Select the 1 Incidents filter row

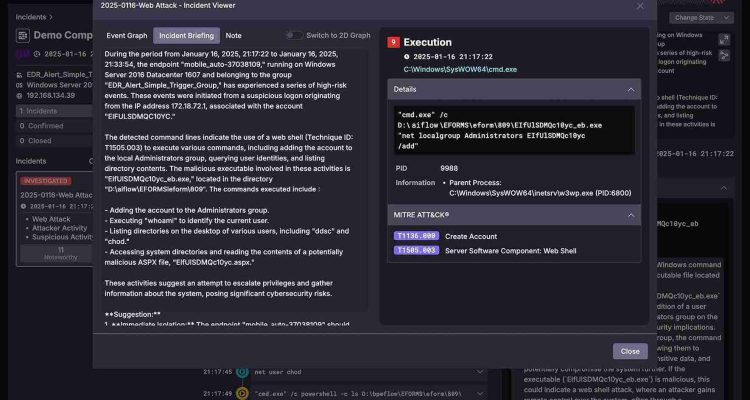[54, 111]
